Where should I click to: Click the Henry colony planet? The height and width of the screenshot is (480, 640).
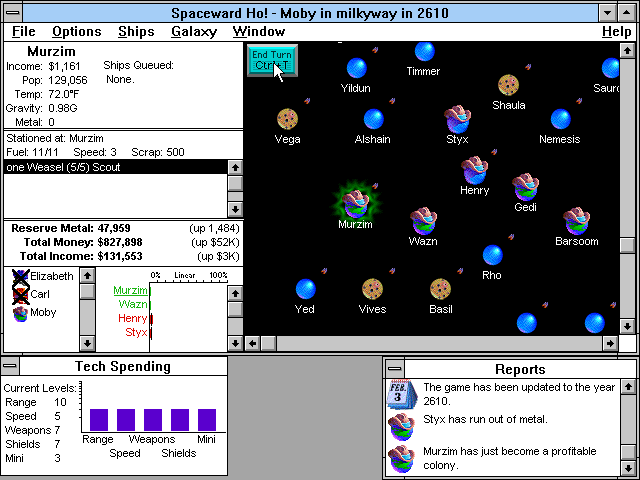tap(474, 170)
